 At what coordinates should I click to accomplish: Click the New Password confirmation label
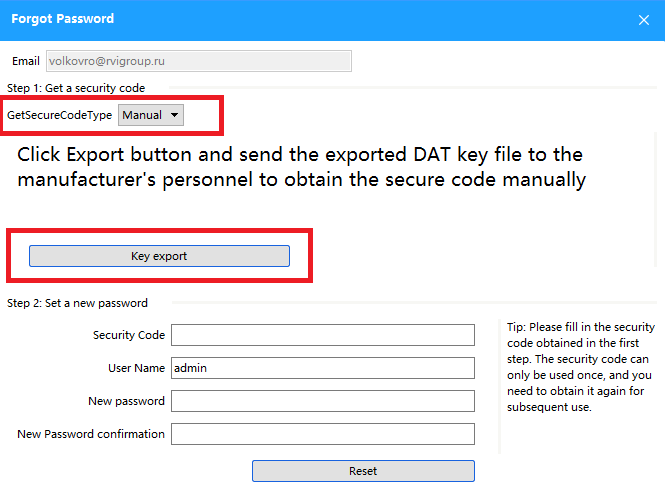coord(91,434)
